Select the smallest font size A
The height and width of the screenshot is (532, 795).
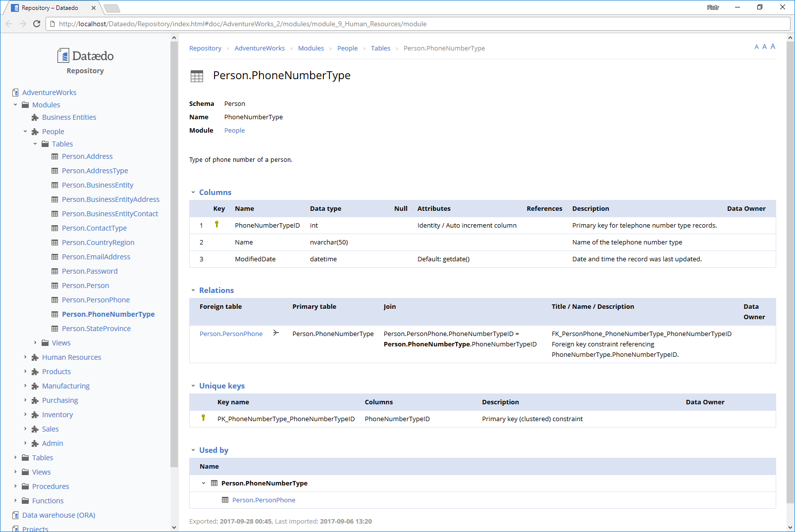pyautogui.click(x=756, y=47)
